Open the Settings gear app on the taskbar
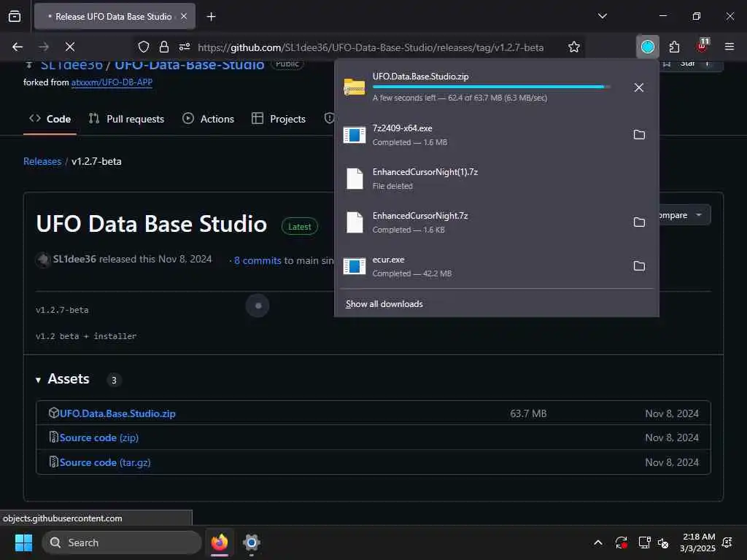This screenshot has width=747, height=560. coord(252,542)
